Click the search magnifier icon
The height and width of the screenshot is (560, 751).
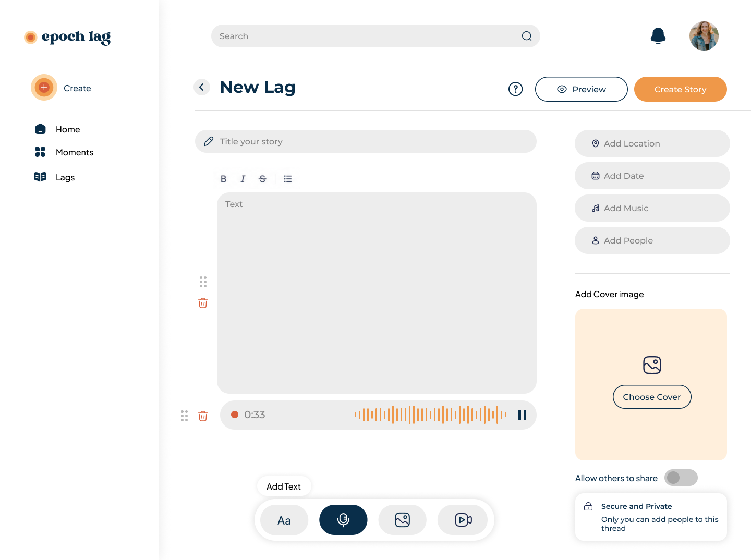pyautogui.click(x=527, y=36)
